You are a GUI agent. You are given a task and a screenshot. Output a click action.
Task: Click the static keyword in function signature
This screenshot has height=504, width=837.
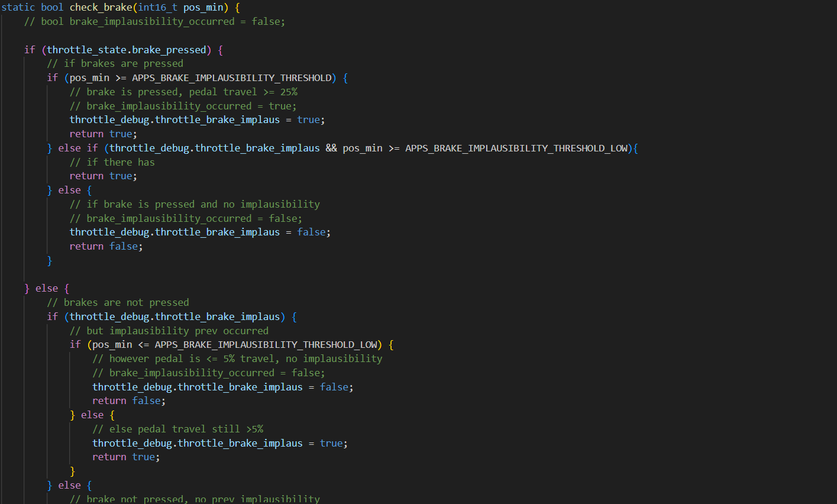click(x=18, y=8)
